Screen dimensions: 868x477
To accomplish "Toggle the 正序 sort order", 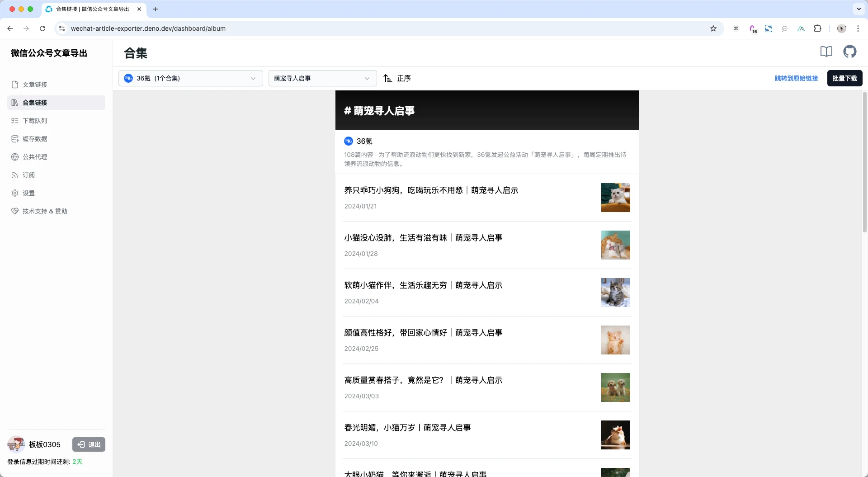I will [403, 79].
